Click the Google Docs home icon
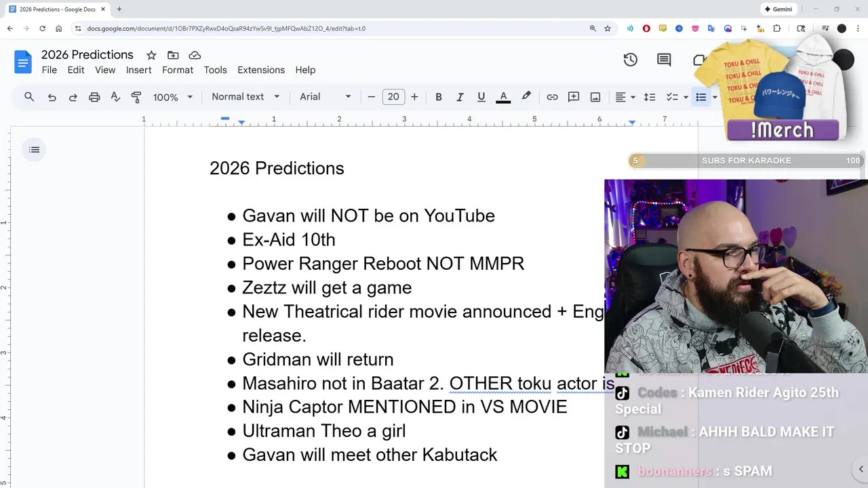The height and width of the screenshot is (488, 868). (23, 62)
